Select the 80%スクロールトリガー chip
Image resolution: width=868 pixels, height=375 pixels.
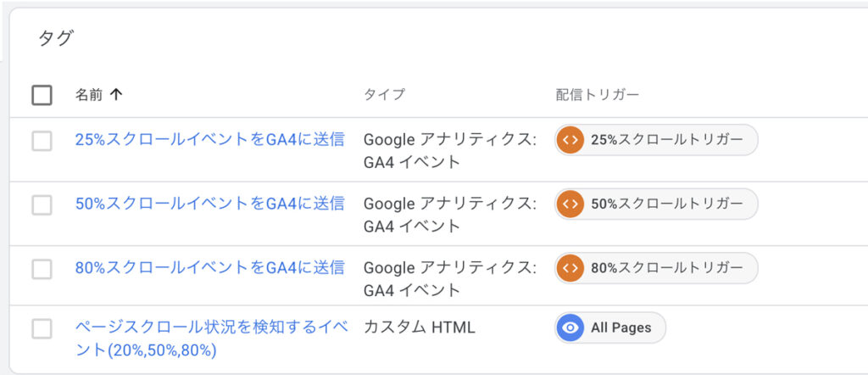pos(656,268)
